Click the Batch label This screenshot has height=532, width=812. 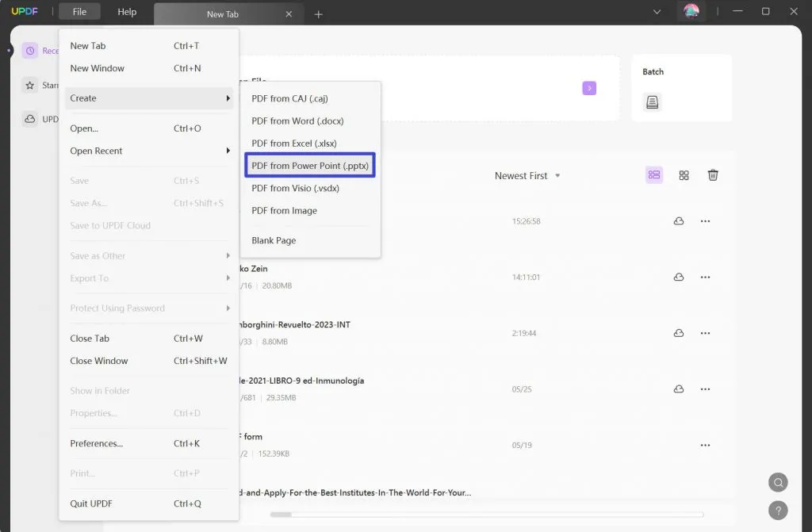[653, 71]
